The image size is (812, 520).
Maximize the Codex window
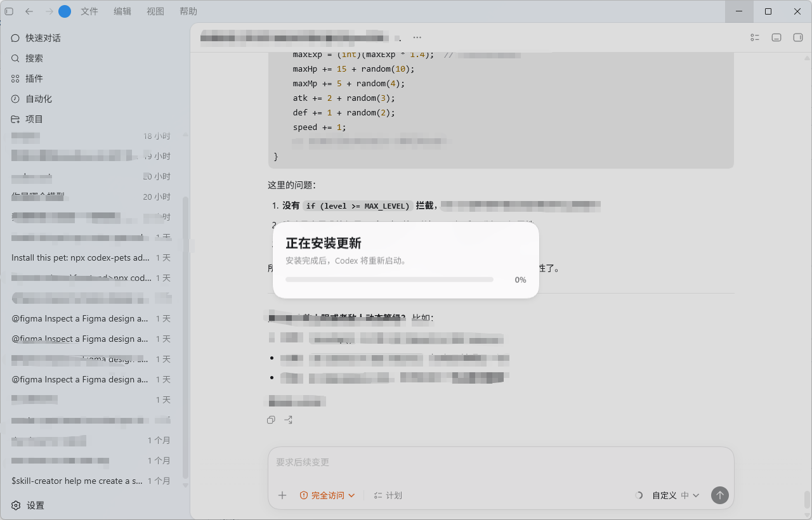pos(768,11)
